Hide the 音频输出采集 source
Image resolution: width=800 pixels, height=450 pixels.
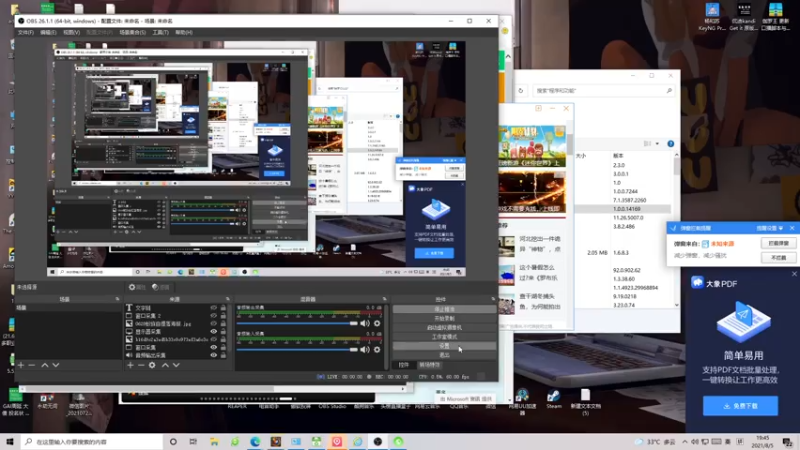(213, 355)
